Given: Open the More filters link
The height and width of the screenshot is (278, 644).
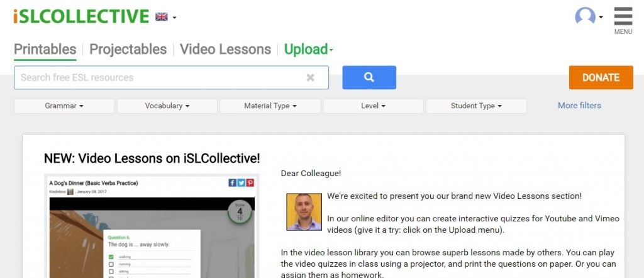Looking at the screenshot, I should 579,106.
